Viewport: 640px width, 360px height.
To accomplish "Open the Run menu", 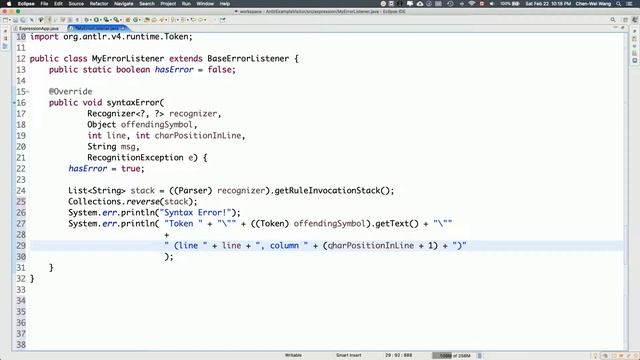I will pos(186,4).
